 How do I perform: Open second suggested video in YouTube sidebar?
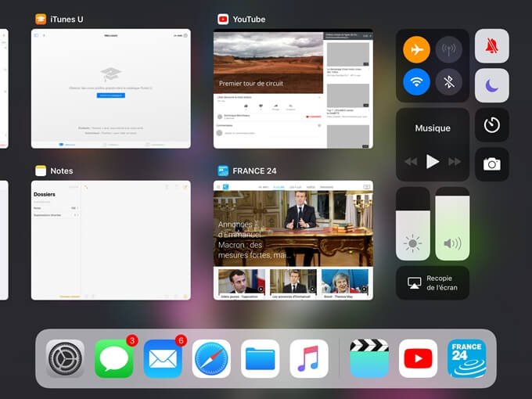[348, 95]
